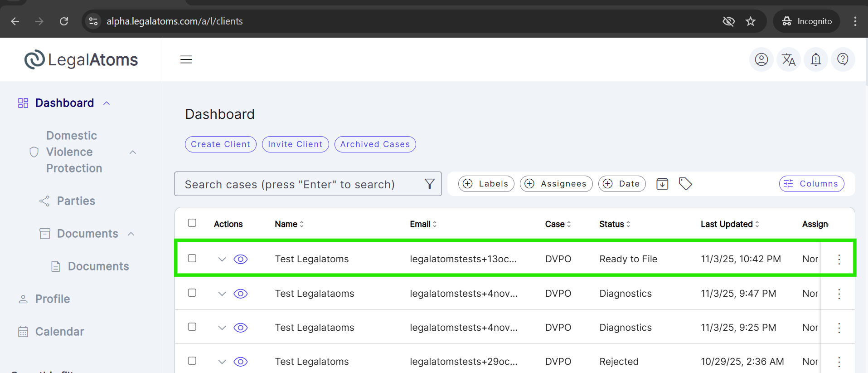868x373 pixels.
Task: Click the tag label icon
Action: tap(685, 184)
